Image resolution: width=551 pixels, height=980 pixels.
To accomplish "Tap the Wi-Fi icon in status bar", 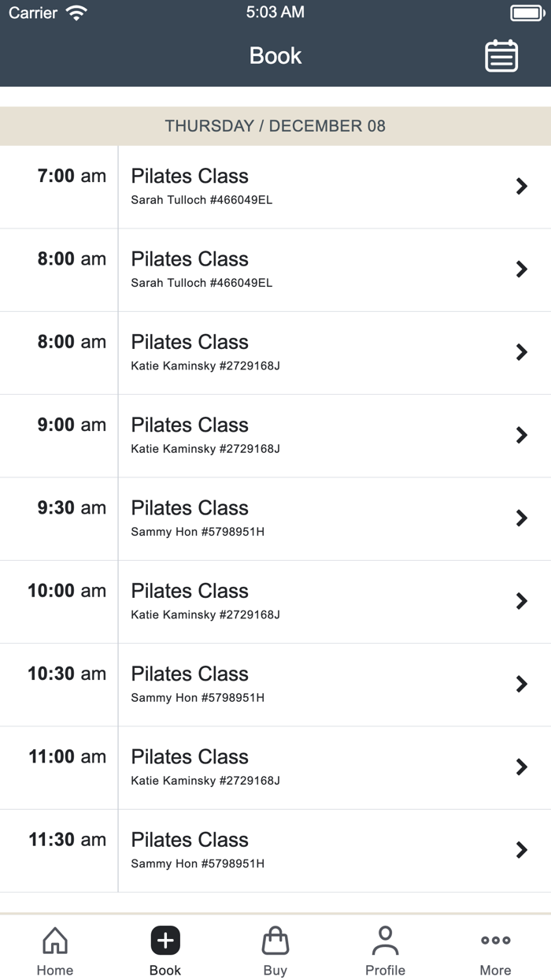I will click(x=75, y=11).
